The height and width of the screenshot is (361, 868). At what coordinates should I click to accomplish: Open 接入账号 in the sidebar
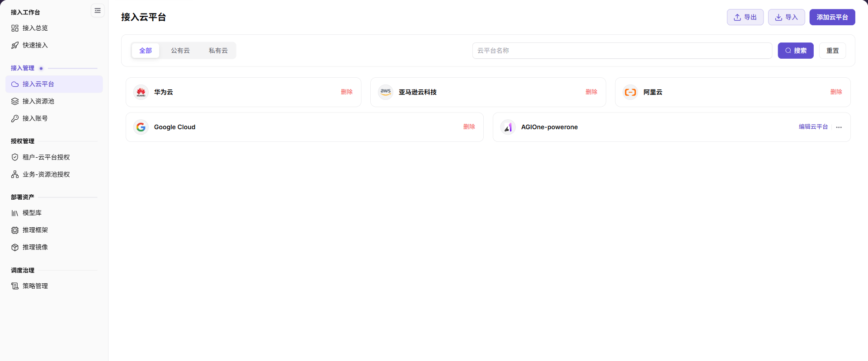(x=54, y=118)
